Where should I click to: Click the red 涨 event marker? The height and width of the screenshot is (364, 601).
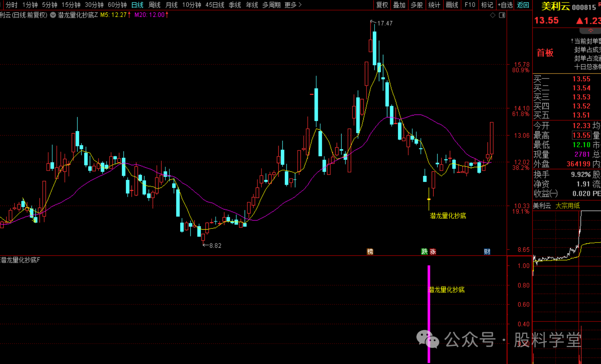pyautogui.click(x=433, y=251)
